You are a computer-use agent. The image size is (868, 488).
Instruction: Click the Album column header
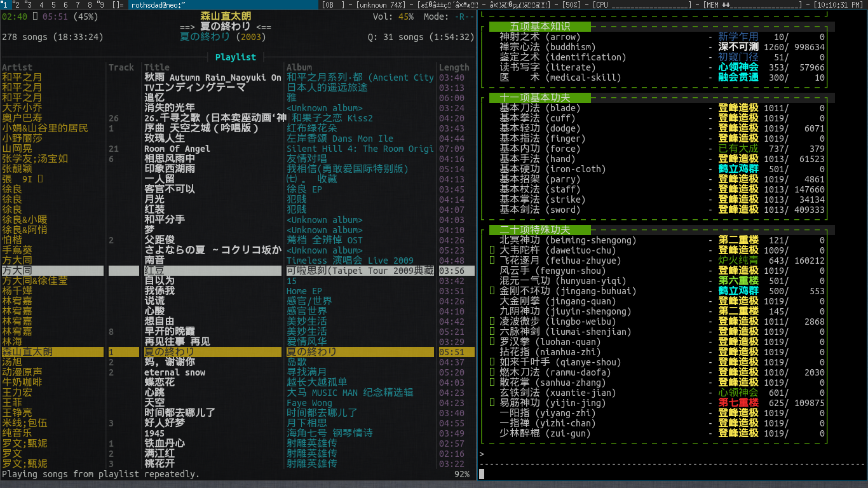299,67
